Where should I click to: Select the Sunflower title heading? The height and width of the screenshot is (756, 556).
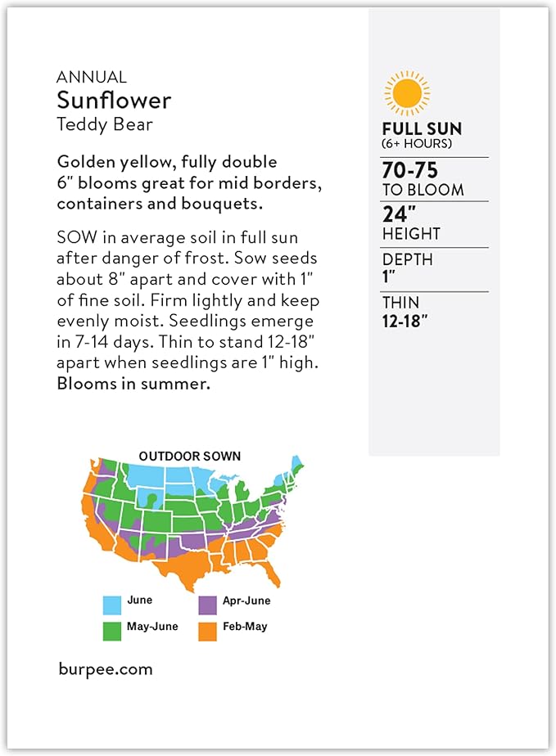[114, 101]
